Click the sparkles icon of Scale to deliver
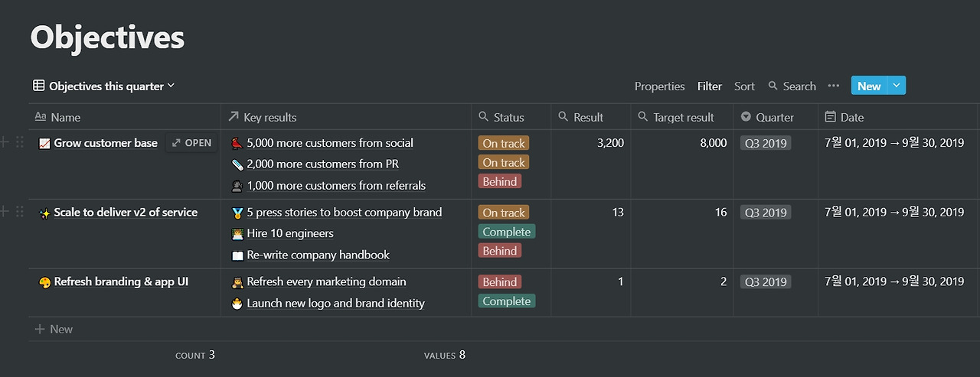980x377 pixels. click(44, 213)
